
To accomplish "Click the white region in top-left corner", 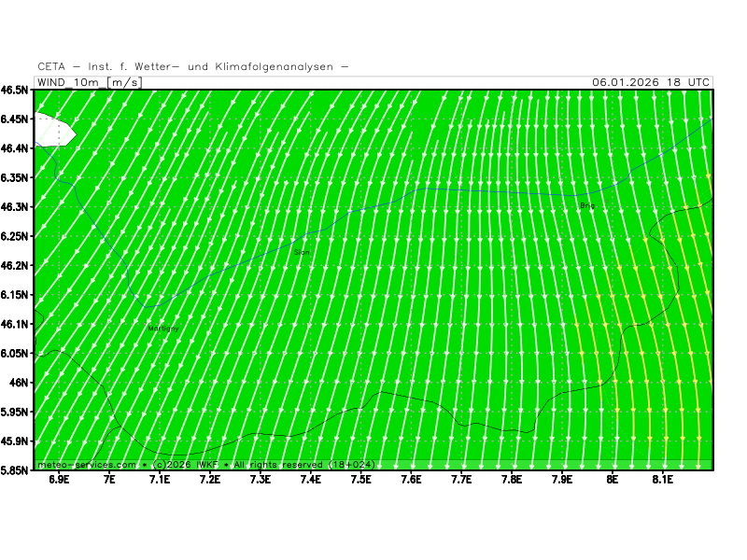I will [x=51, y=129].
